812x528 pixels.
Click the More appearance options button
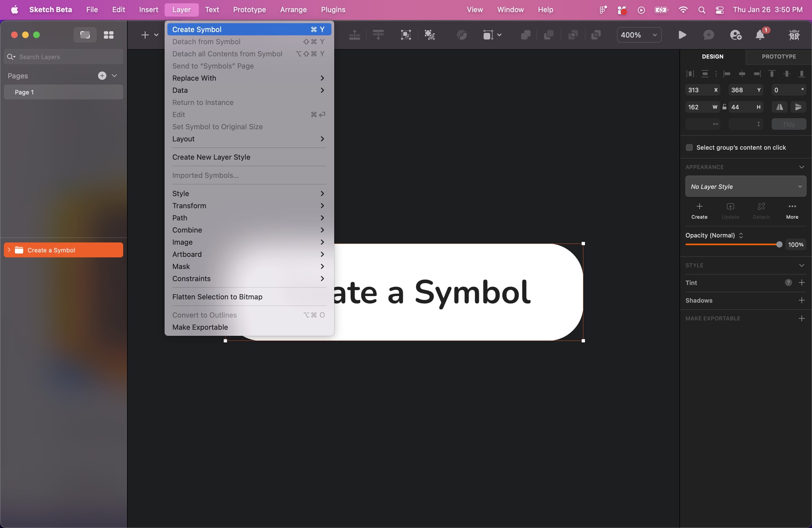(792, 211)
